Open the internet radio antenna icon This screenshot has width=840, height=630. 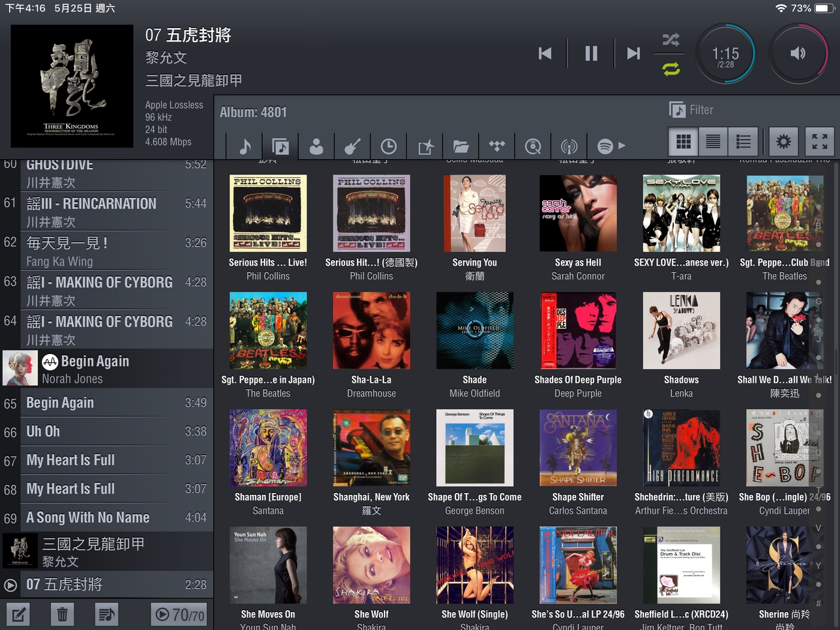click(569, 146)
